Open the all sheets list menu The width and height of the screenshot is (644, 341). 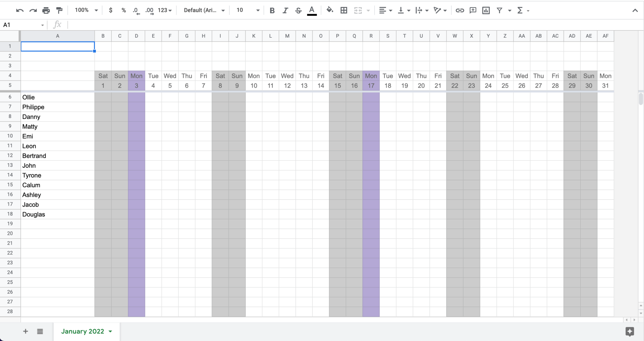pos(40,331)
